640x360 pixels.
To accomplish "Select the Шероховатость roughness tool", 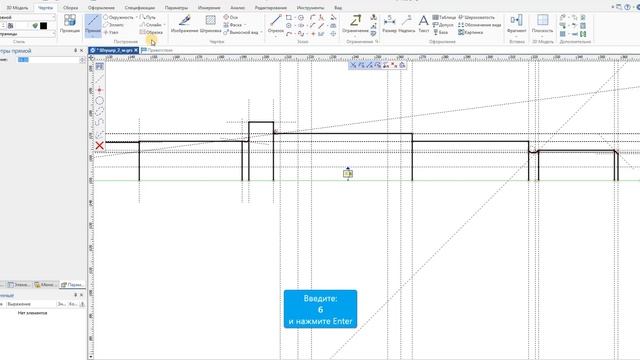I will tap(476, 17).
